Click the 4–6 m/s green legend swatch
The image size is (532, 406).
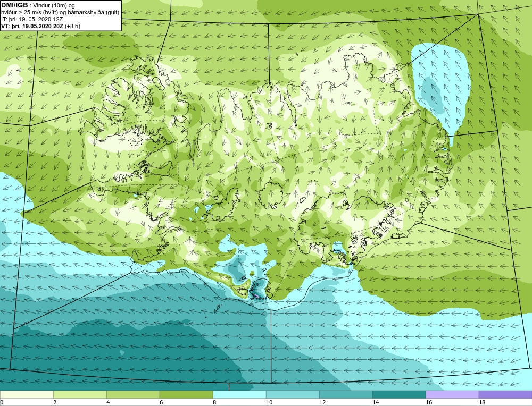coord(133,394)
